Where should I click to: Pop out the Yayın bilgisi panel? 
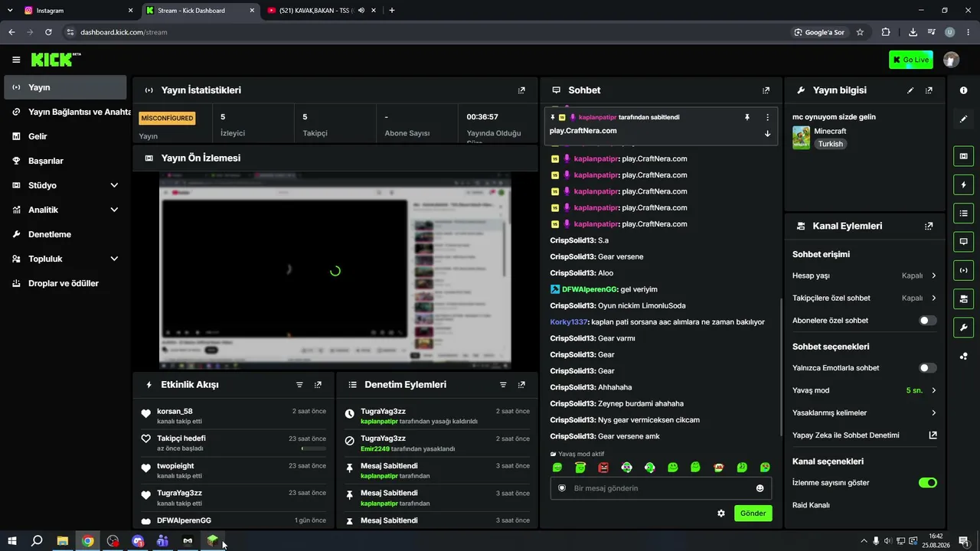[929, 90]
